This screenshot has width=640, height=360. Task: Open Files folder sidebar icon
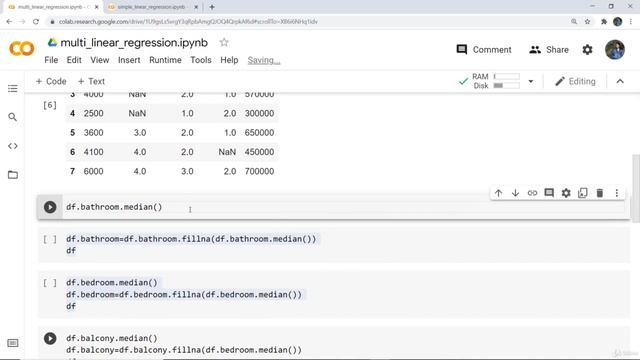click(x=13, y=175)
